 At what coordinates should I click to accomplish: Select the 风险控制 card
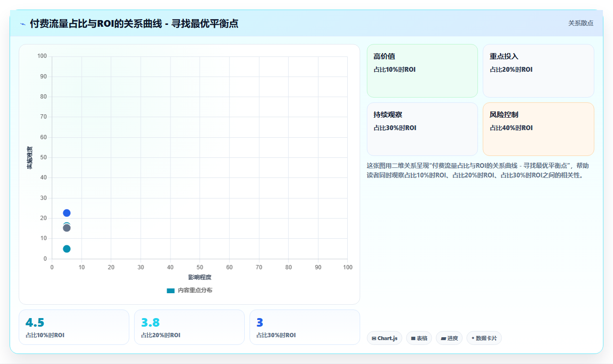538,129
